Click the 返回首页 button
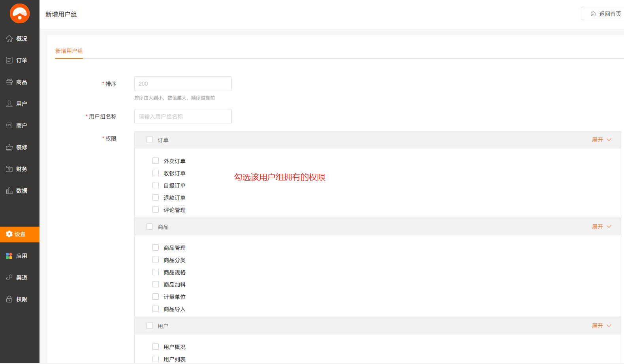624x364 pixels. [603, 14]
